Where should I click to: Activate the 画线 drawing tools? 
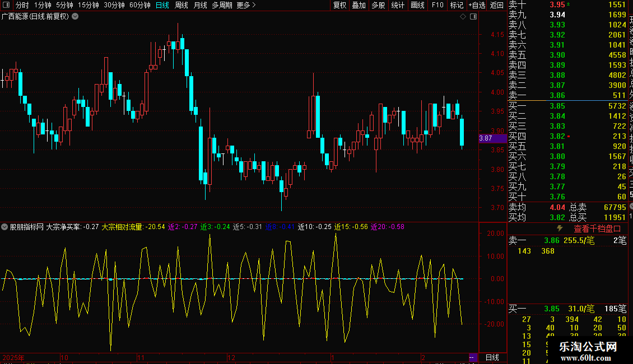(417, 5)
